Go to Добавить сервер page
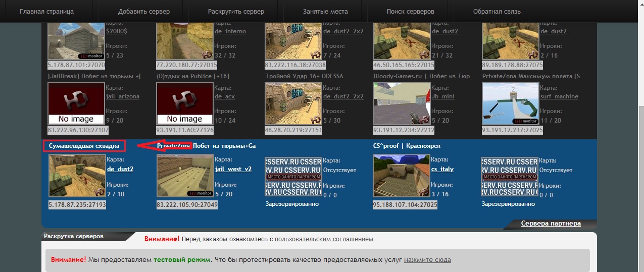The height and width of the screenshot is (272, 644). (x=144, y=11)
